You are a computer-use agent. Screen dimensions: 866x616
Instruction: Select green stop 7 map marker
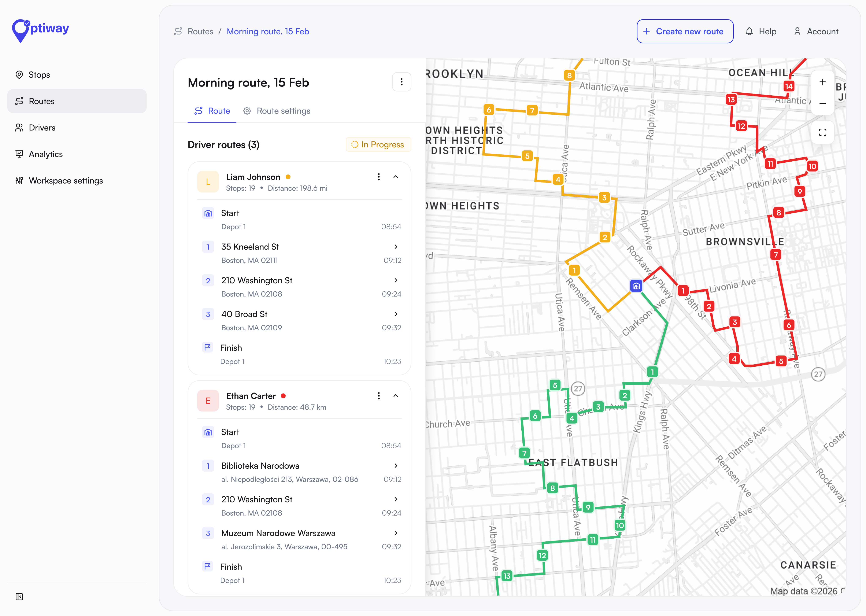click(524, 453)
